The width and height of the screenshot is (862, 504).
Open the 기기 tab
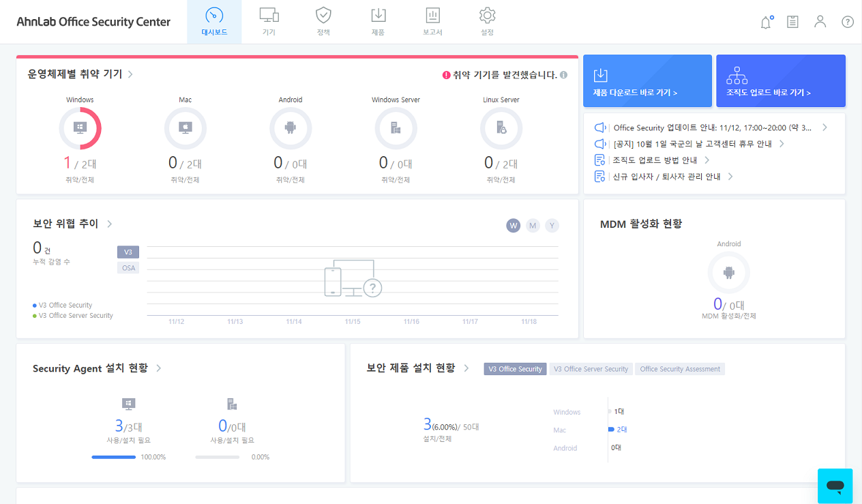(269, 22)
